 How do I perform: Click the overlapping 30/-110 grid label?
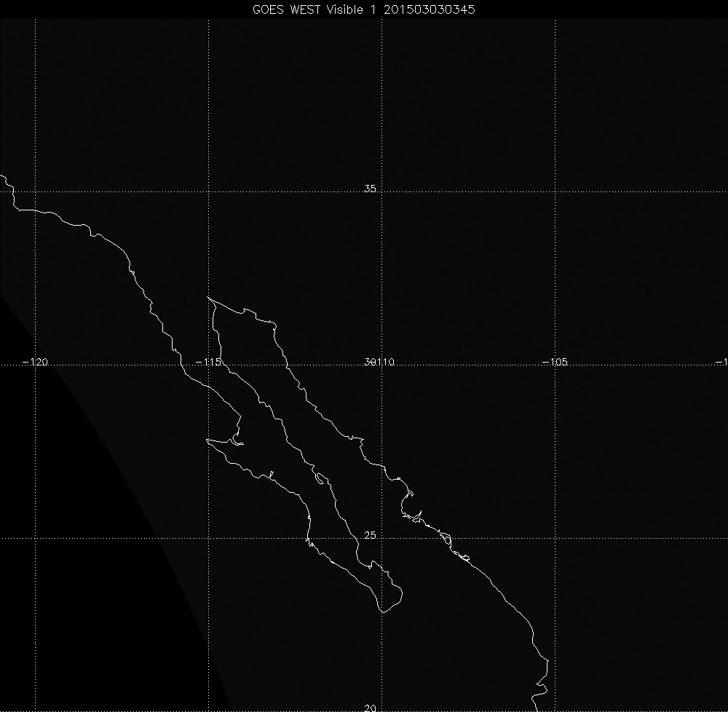379,362
